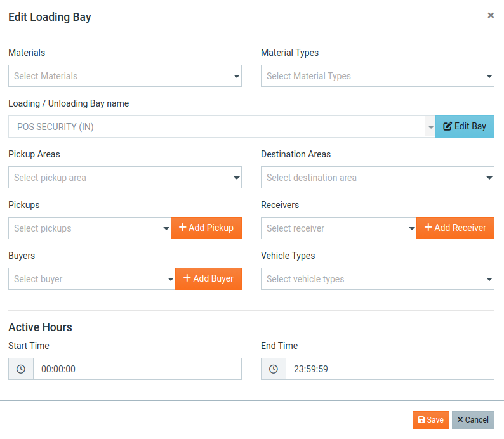Open the Select pickup area dropdown
Screen dimensions: 504x439
pos(125,177)
